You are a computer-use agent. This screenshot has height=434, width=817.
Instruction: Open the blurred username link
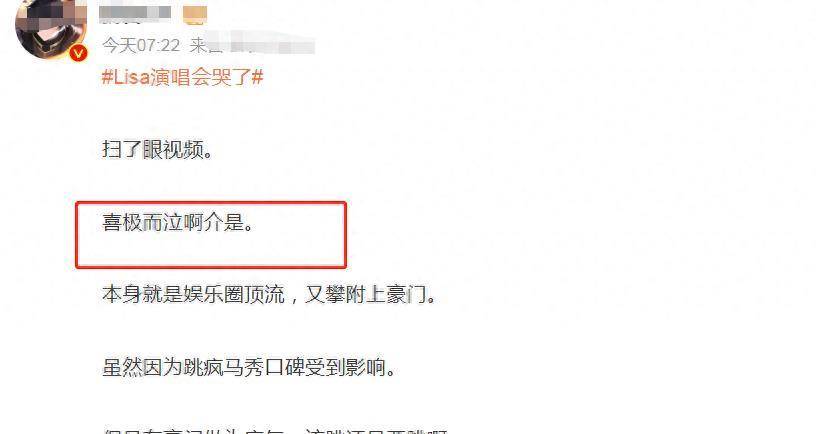coord(135,13)
